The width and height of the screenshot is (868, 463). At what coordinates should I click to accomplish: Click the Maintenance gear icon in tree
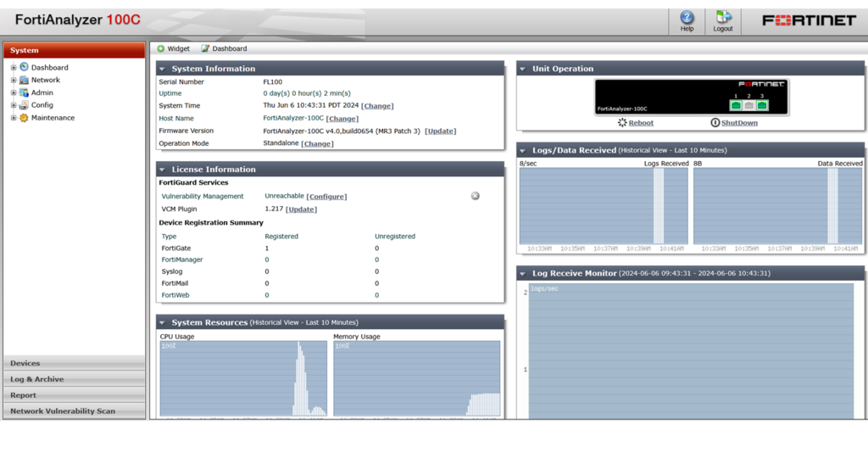tap(24, 117)
